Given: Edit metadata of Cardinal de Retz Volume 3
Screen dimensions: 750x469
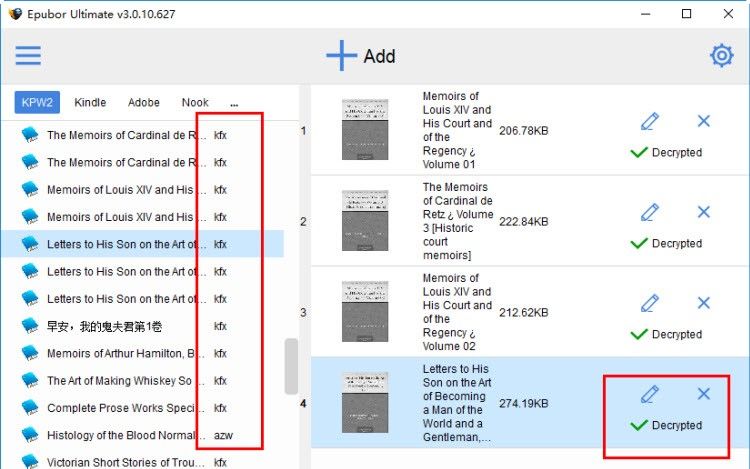Looking at the screenshot, I should click(x=650, y=212).
